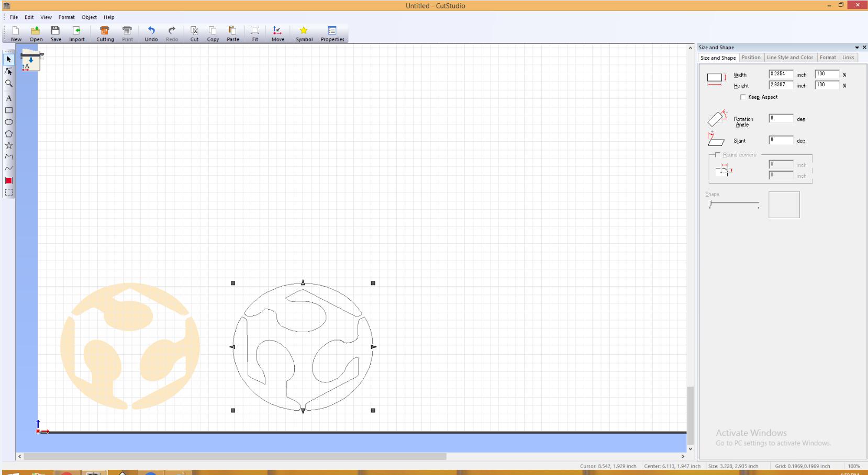Enable the Keep Aspect checkbox
Image resolution: width=868 pixels, height=475 pixels.
[743, 97]
